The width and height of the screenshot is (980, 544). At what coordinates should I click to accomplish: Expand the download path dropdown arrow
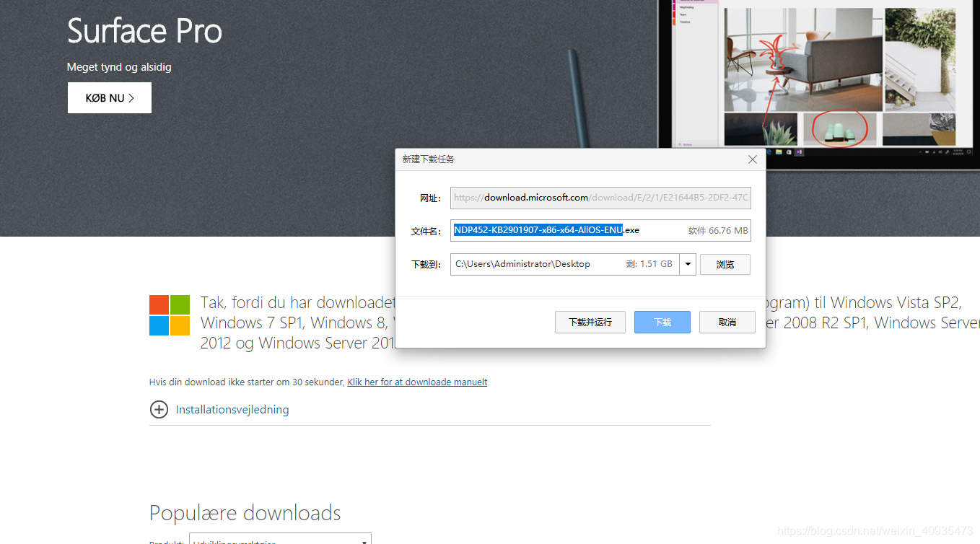point(688,265)
